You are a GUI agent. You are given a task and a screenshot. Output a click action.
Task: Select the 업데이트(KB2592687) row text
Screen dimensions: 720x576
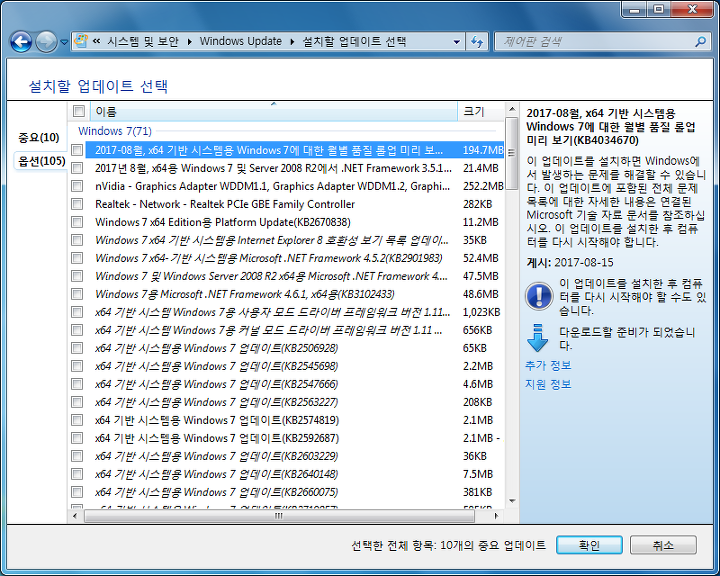(217, 438)
